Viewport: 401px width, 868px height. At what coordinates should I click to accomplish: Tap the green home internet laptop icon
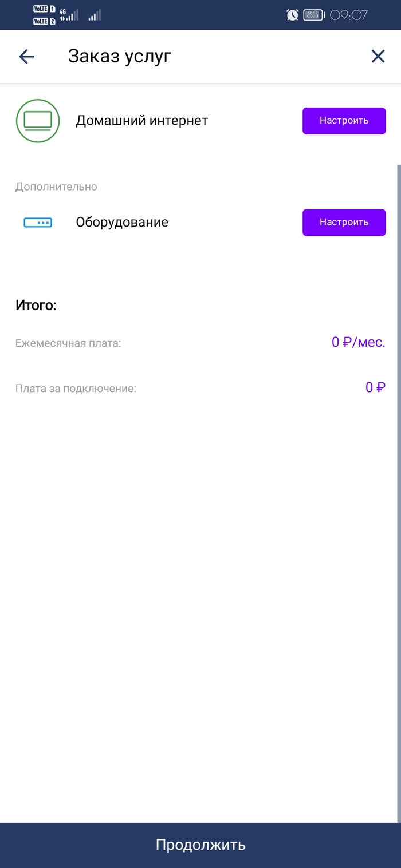point(38,121)
